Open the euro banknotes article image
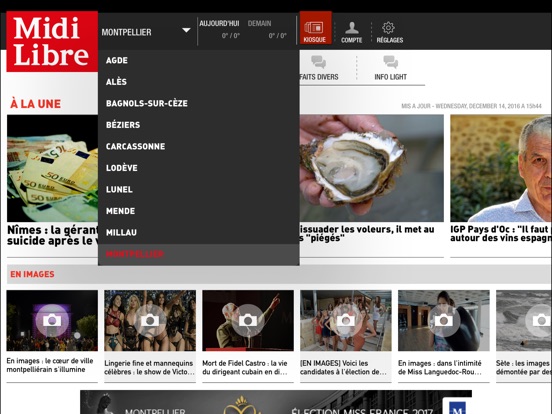This screenshot has height=414, width=552. (52, 168)
